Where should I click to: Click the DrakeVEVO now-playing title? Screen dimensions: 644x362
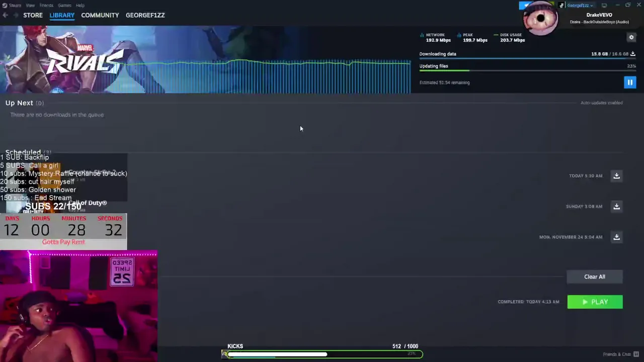pyautogui.click(x=599, y=15)
